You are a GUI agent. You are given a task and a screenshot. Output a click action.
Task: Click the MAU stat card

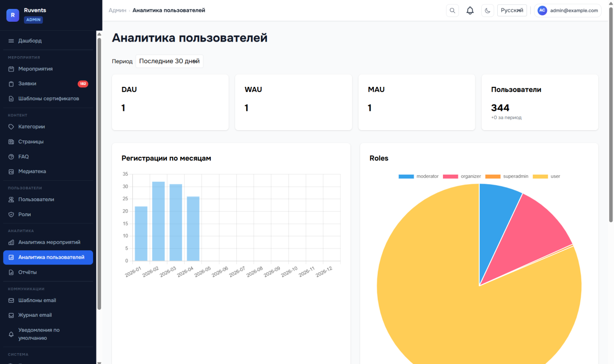tap(417, 102)
